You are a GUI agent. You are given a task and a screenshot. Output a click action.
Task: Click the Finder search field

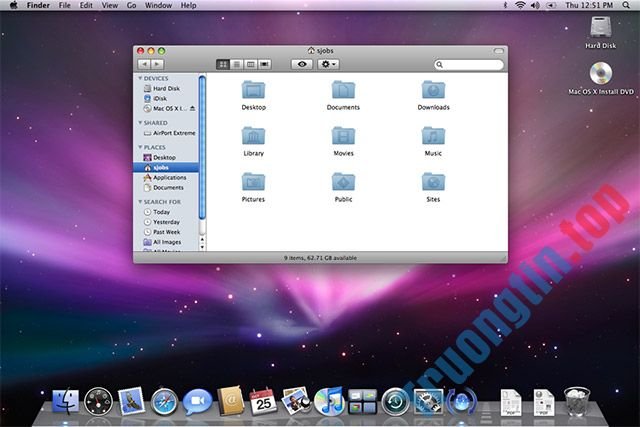click(462, 64)
